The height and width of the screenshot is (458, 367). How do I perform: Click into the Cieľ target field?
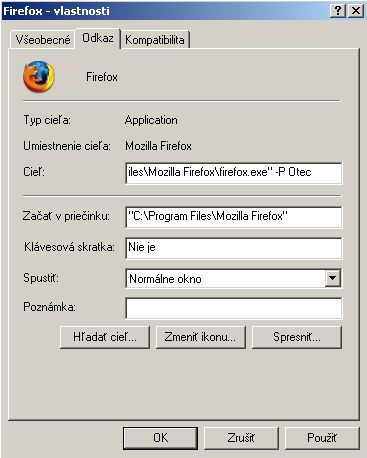[234, 173]
